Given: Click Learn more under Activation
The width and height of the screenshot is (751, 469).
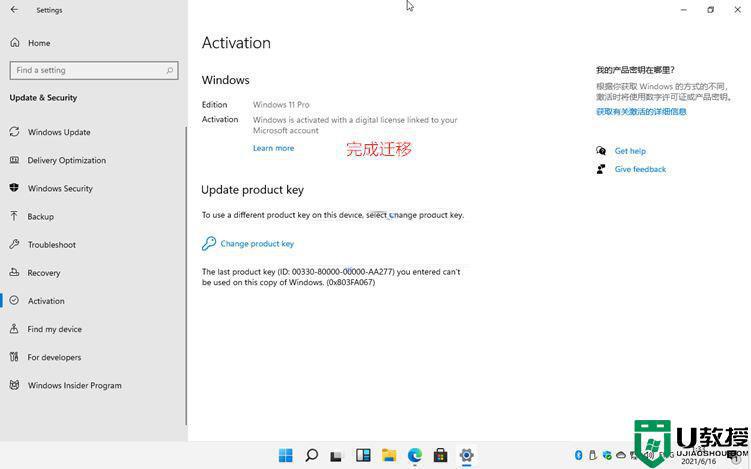Looking at the screenshot, I should click(x=273, y=149).
